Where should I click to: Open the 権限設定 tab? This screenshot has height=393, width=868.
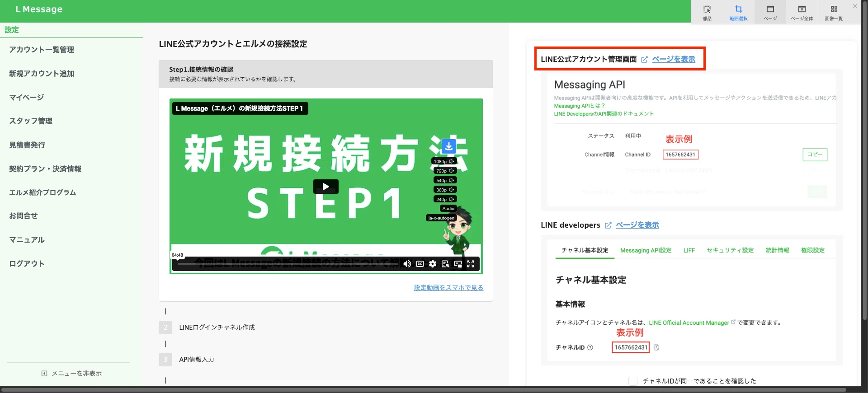[813, 250]
